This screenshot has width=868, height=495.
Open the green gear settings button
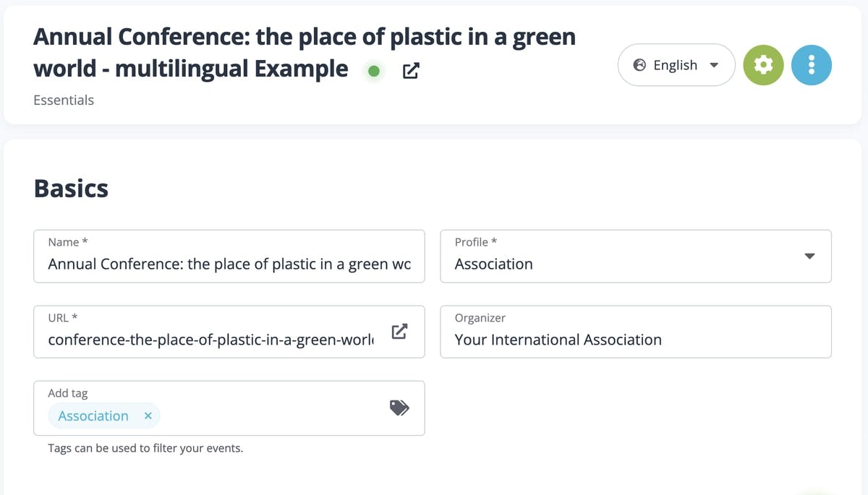pyautogui.click(x=763, y=66)
